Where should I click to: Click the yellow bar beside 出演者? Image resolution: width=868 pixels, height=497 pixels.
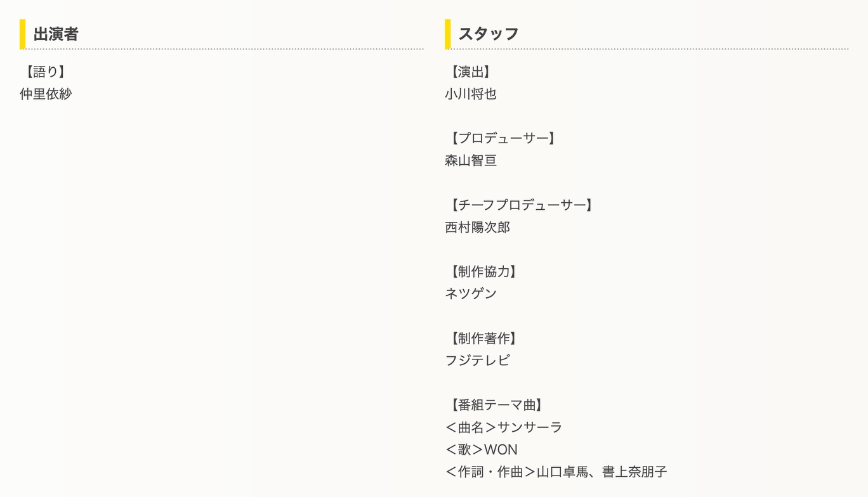23,34
